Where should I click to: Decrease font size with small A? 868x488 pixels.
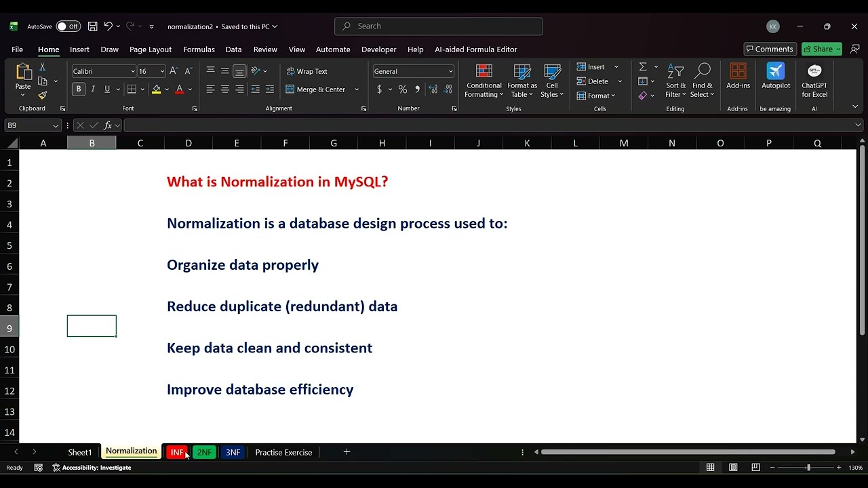(187, 71)
